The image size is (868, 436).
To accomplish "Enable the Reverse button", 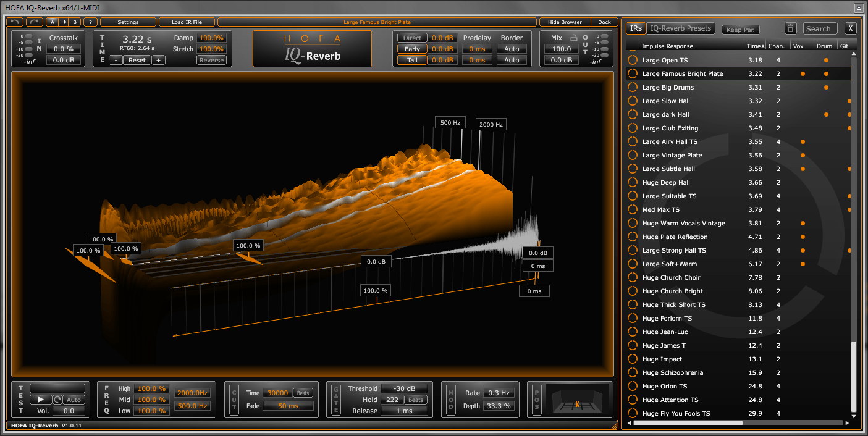I will [211, 60].
